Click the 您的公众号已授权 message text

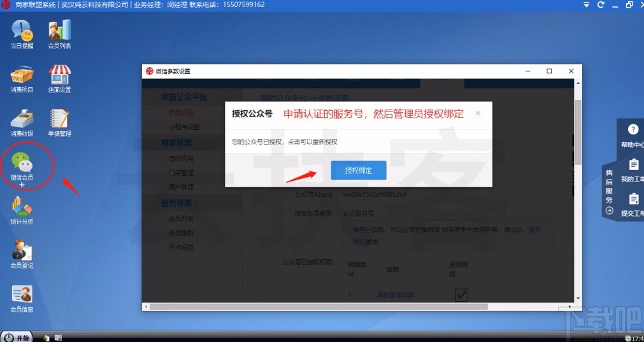click(x=285, y=141)
